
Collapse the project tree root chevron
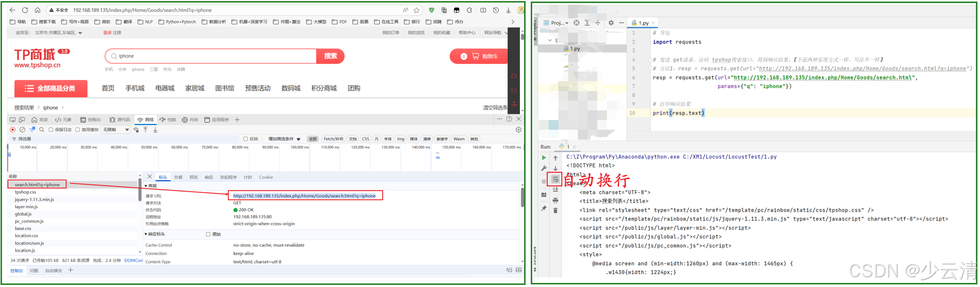pos(550,40)
